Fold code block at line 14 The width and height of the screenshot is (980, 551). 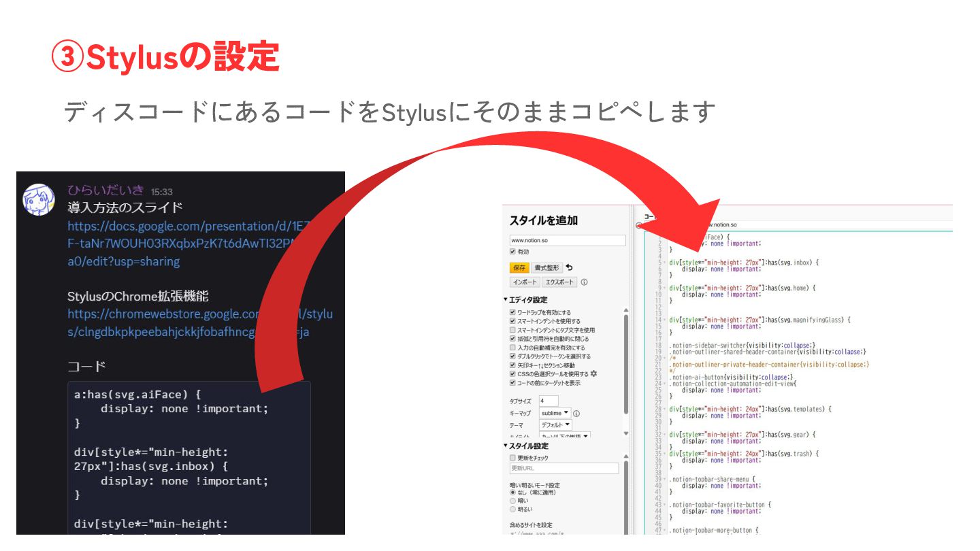tap(666, 320)
